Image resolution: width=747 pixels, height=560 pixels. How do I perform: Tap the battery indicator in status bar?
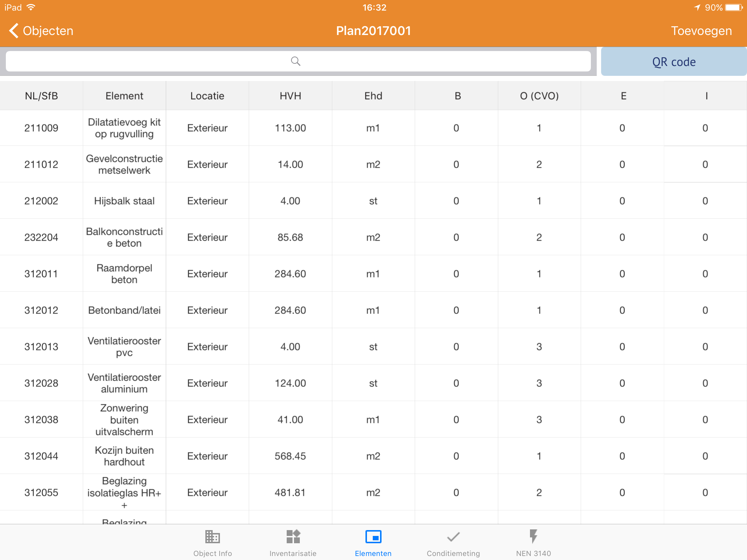(734, 8)
